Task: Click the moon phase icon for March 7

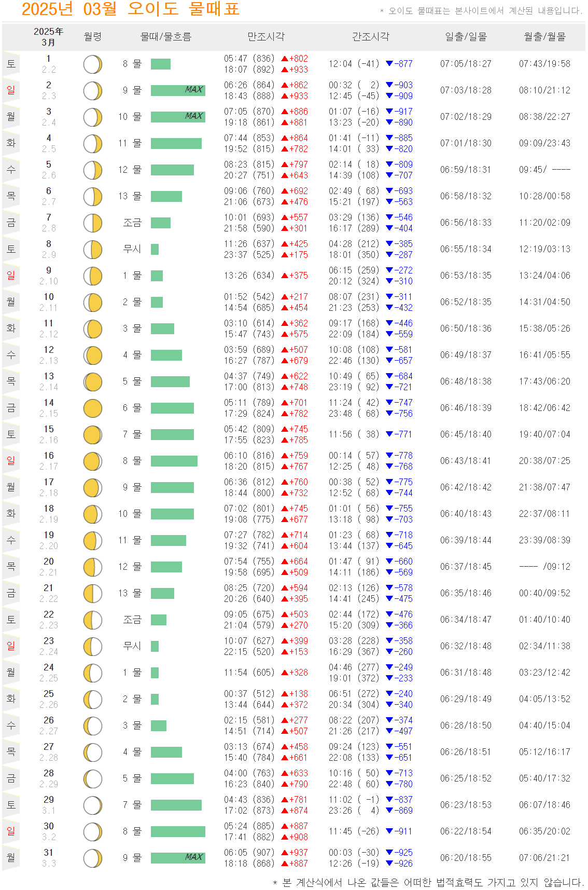Action: pos(93,223)
